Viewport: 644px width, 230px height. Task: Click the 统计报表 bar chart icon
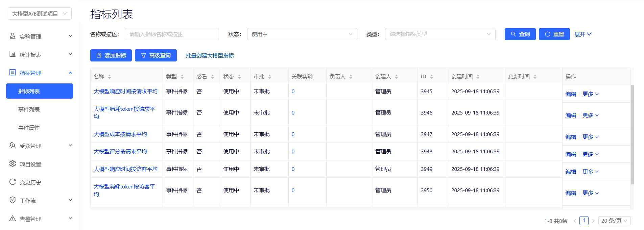[13, 54]
